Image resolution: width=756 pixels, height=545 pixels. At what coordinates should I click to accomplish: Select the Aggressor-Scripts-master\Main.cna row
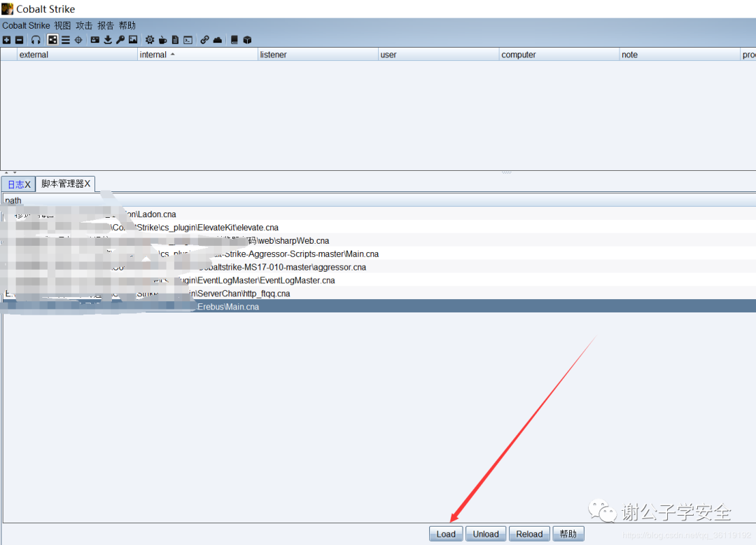click(379, 254)
